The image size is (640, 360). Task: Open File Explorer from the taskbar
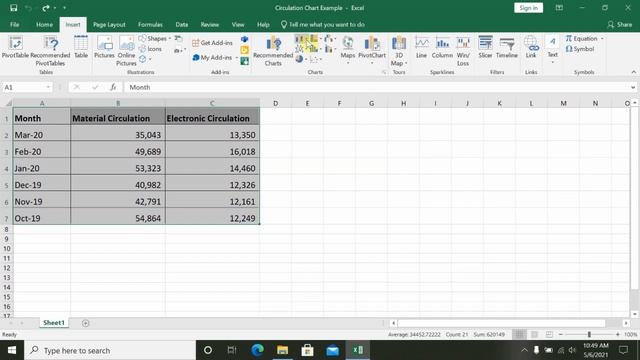pos(282,350)
